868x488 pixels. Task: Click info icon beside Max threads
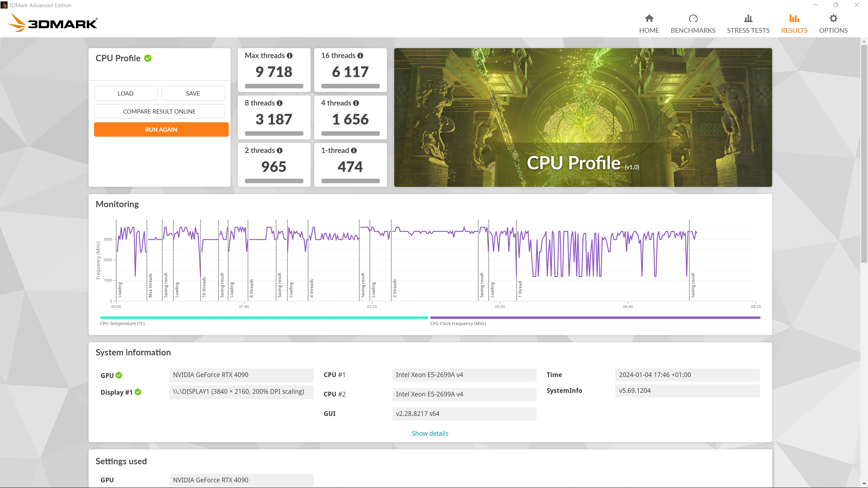[x=289, y=56]
